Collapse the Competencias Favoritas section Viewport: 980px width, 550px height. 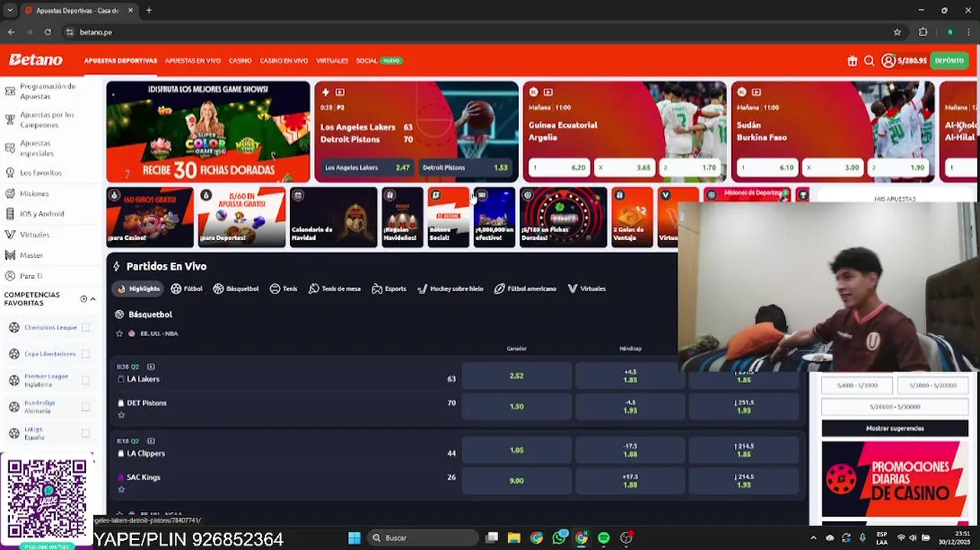click(93, 299)
